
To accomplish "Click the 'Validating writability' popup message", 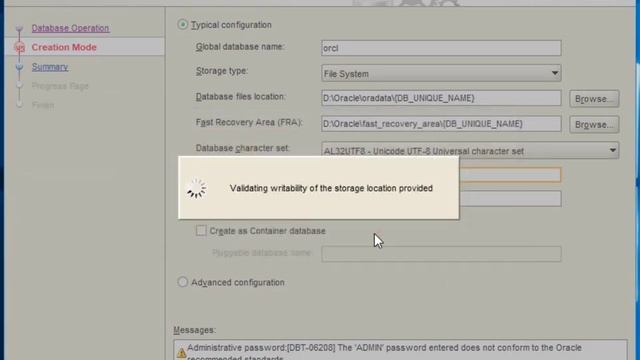I will (331, 188).
